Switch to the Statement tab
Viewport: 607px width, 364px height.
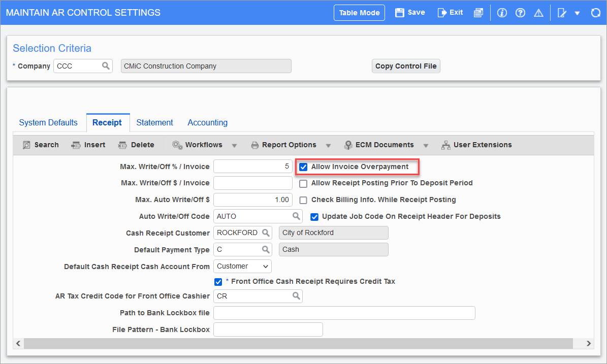[154, 122]
